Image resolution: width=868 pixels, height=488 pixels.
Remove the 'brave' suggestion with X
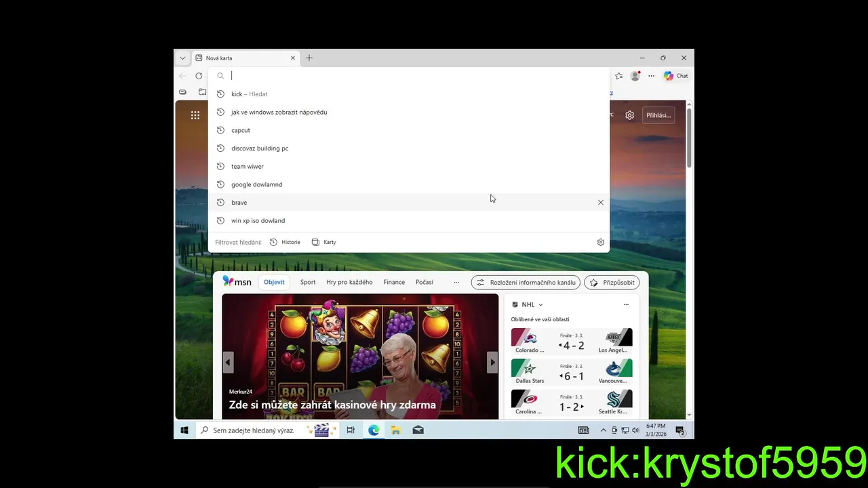(601, 203)
